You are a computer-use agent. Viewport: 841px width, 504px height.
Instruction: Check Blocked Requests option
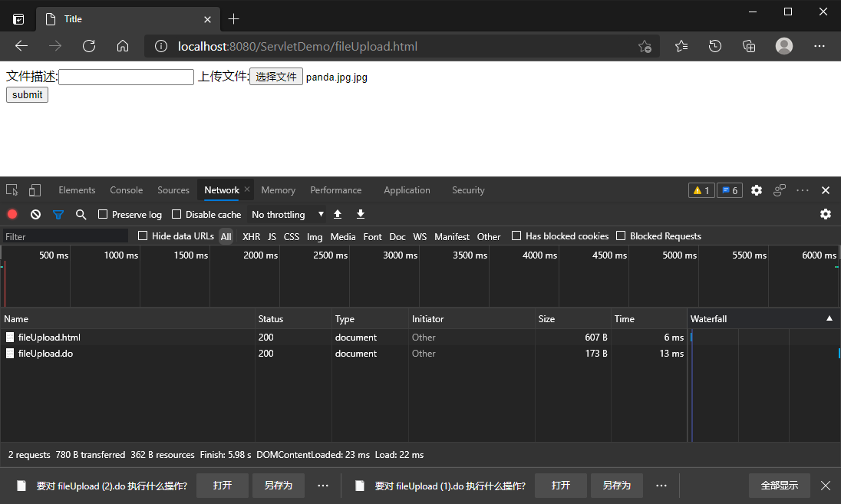pos(621,236)
